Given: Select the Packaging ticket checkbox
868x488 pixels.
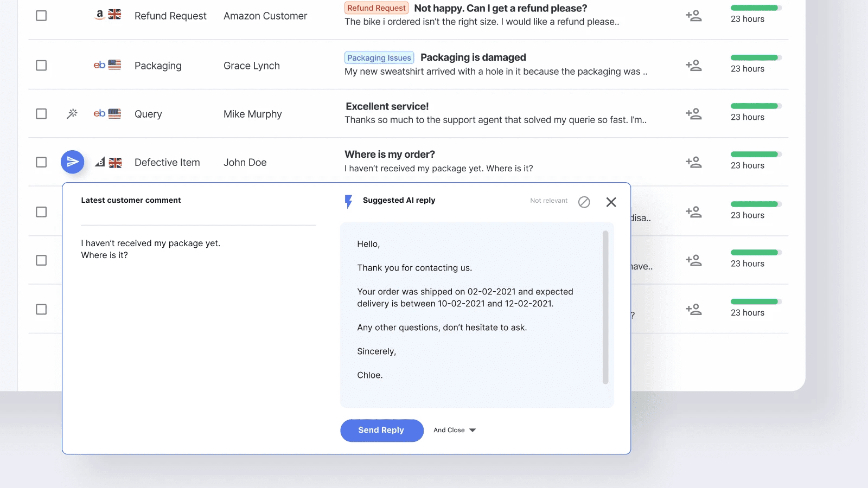Looking at the screenshot, I should pyautogui.click(x=41, y=66).
